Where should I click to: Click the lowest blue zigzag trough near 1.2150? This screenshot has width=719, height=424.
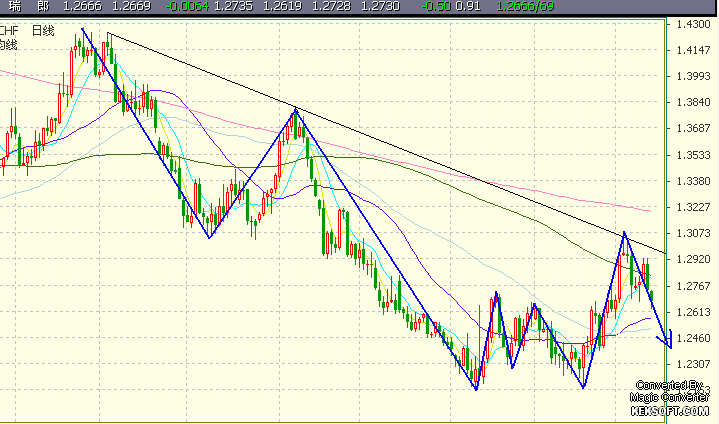[x=476, y=390]
